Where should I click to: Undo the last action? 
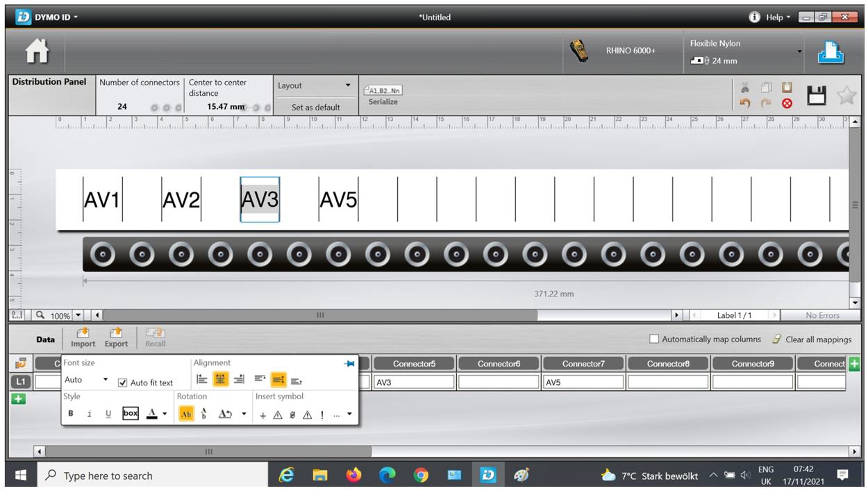pos(744,103)
